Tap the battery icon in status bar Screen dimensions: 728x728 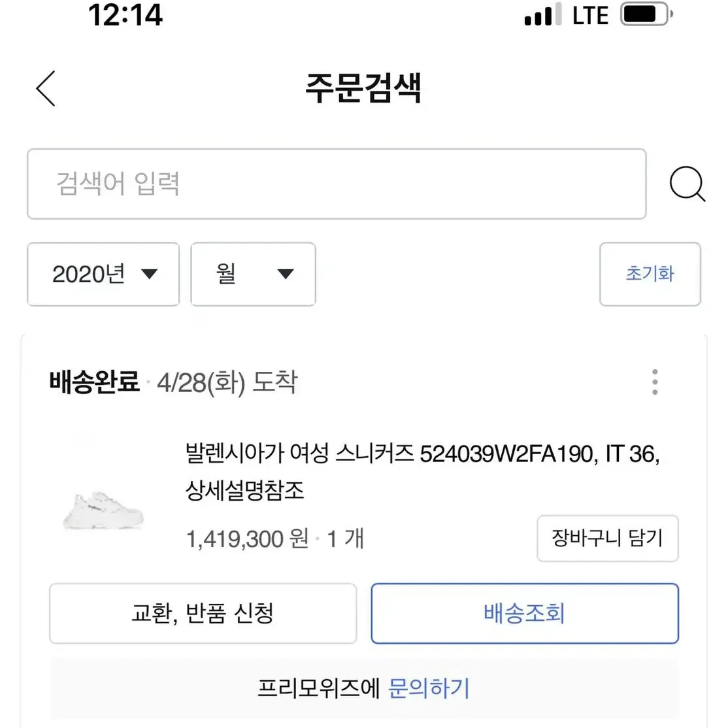coord(647,15)
